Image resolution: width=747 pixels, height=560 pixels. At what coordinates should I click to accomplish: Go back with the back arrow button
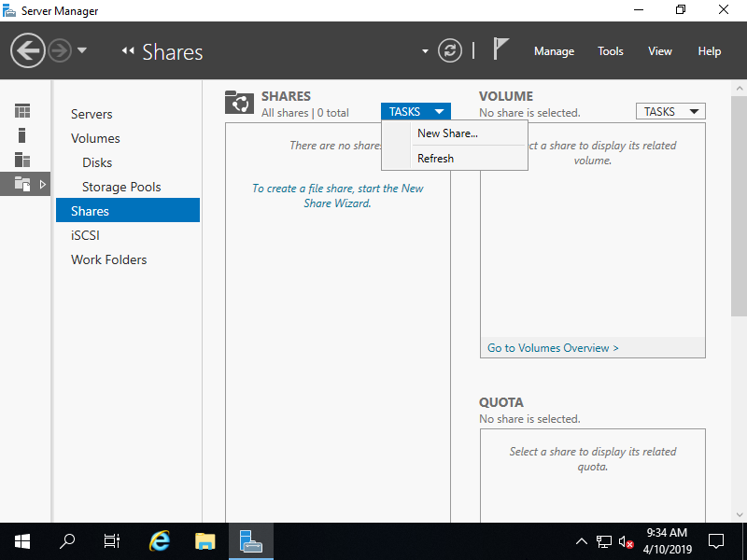tap(28, 50)
